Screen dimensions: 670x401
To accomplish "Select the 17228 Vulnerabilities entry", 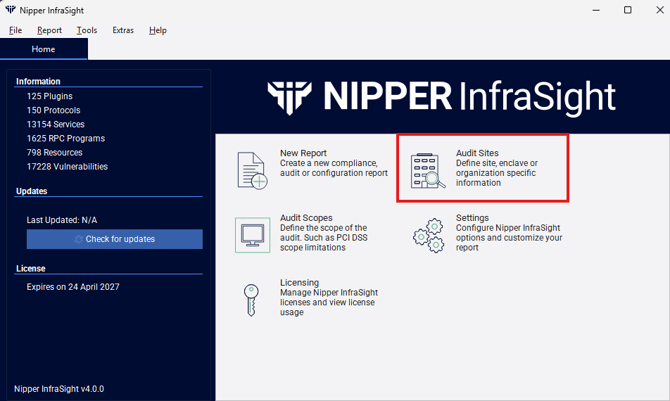I will coord(67,166).
